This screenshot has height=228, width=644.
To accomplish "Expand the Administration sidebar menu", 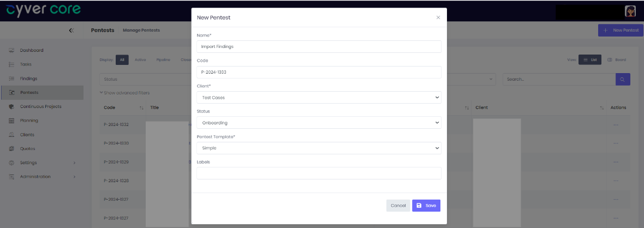I will [x=42, y=177].
